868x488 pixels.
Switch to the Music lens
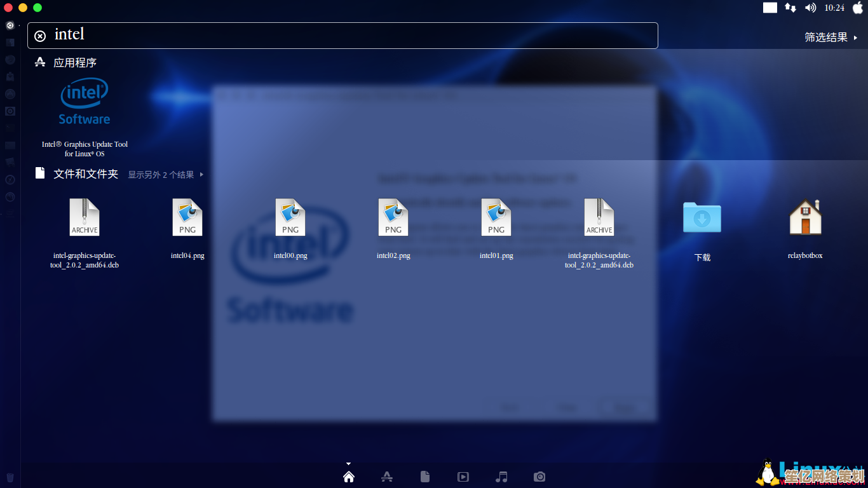501,477
